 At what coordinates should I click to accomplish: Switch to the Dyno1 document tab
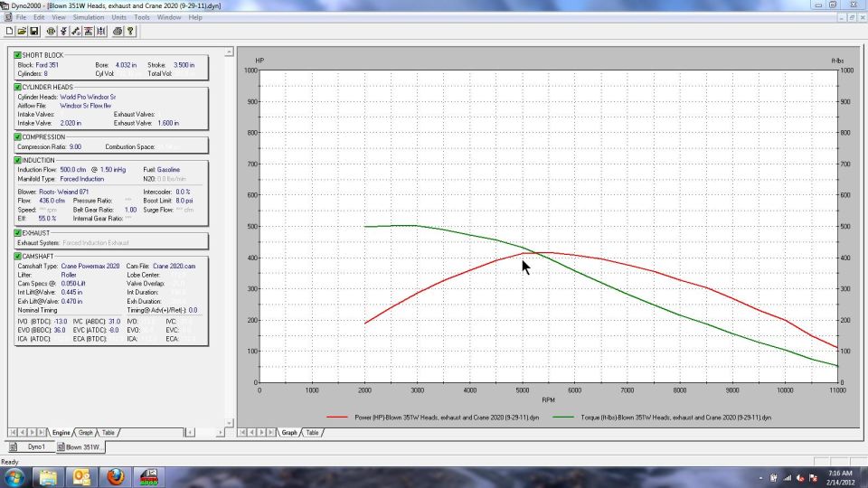(x=32, y=446)
